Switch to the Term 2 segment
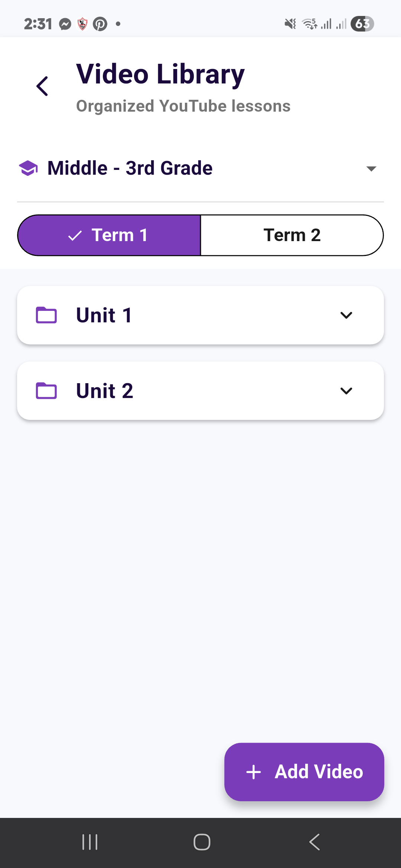Screen dimensions: 401x868 (x=292, y=235)
